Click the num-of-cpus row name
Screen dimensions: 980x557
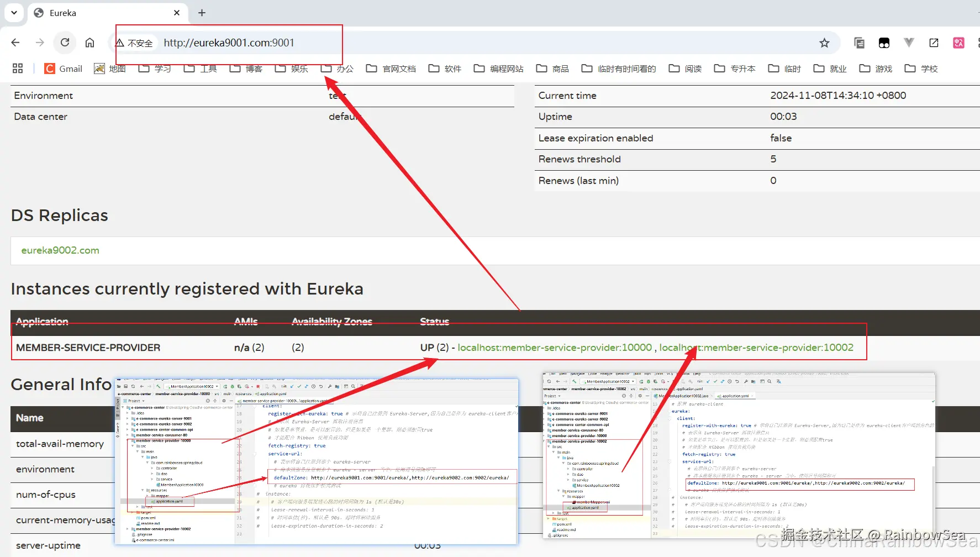46,495
